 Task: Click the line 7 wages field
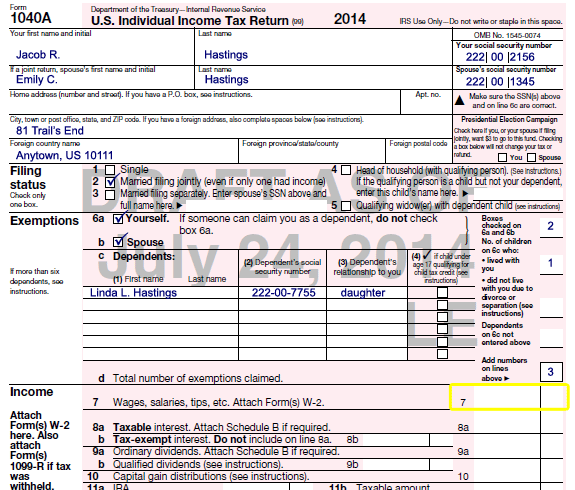pyautogui.click(x=507, y=397)
